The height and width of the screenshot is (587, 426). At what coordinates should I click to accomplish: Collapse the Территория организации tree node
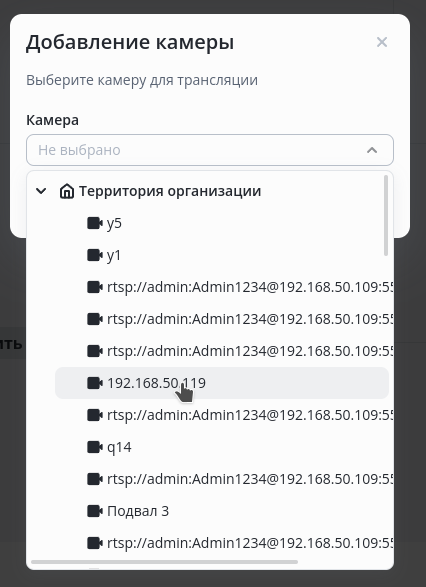pyautogui.click(x=41, y=191)
